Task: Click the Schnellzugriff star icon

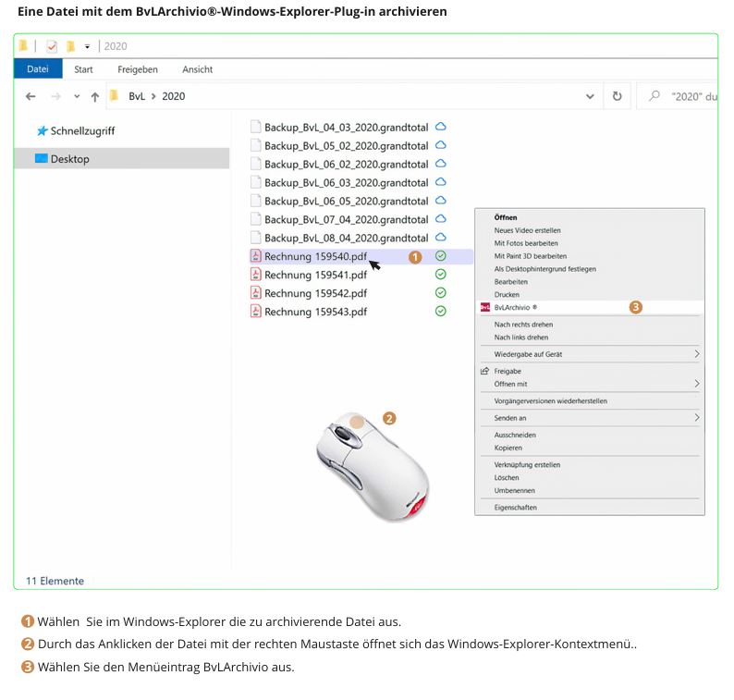Action: [42, 131]
